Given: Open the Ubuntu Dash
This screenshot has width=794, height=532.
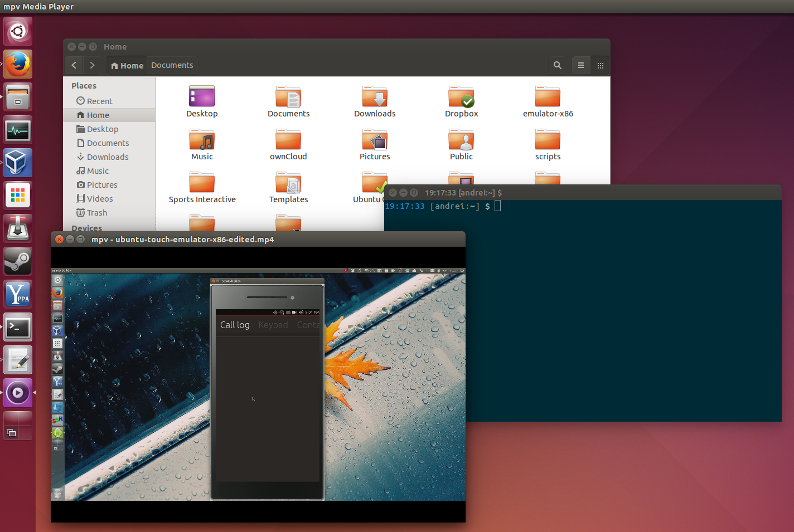Looking at the screenshot, I should 18,31.
